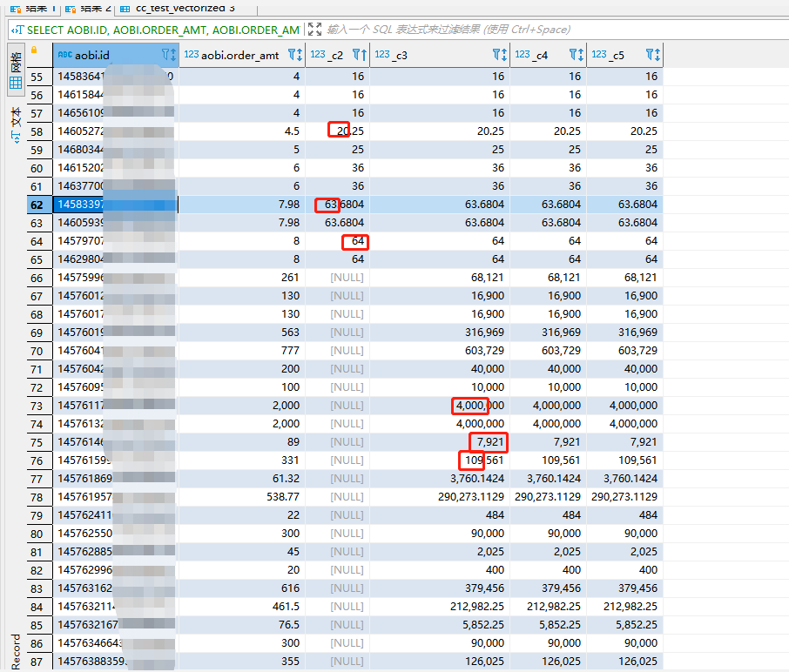Click the expand panel icon after the filter field

315,29
